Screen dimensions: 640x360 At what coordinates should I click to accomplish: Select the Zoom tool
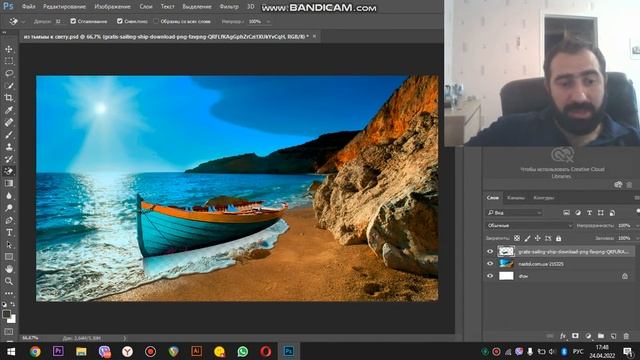(9, 281)
